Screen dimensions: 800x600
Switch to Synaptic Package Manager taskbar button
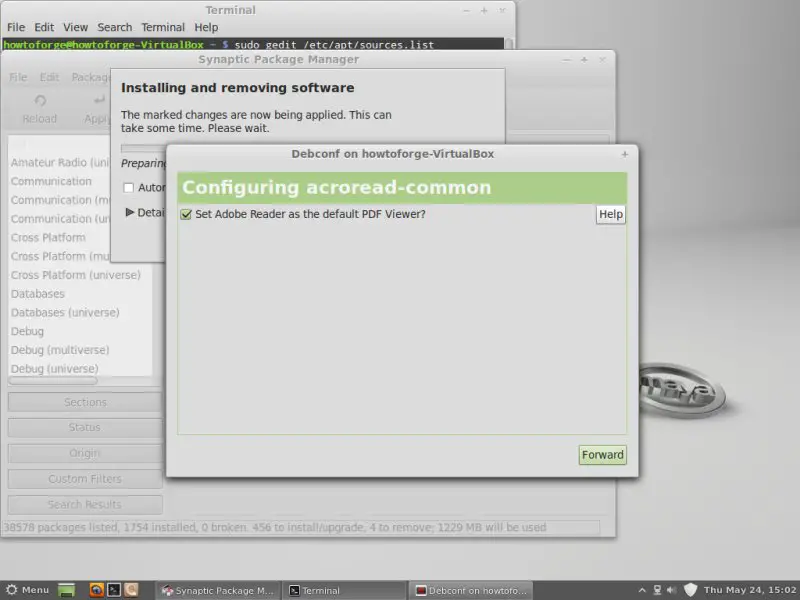218,590
